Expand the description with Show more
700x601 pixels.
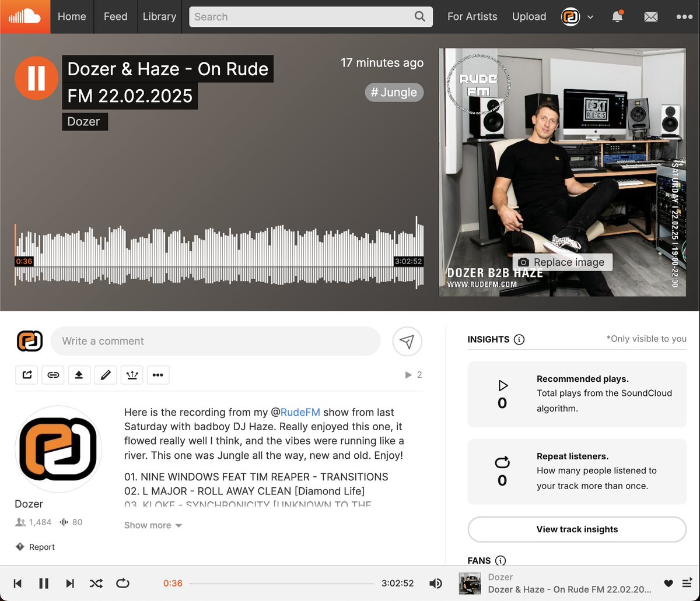[153, 525]
